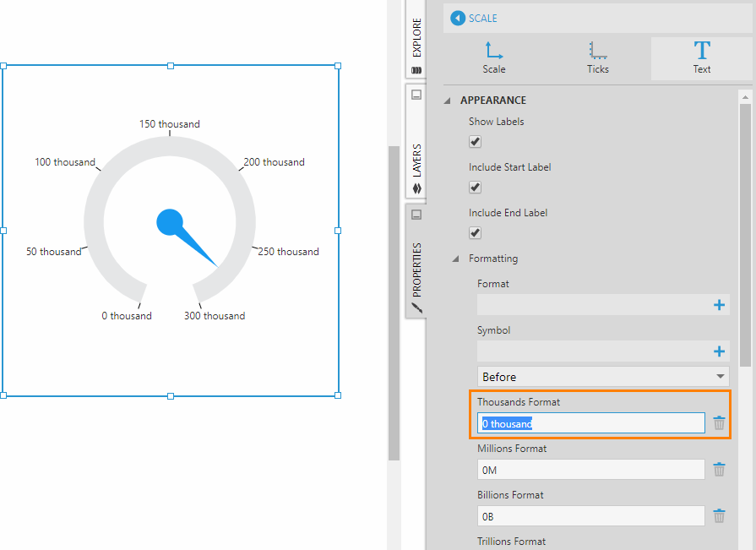Screen dimensions: 756x550
Task: Disable Include End Label
Action: pos(475,232)
